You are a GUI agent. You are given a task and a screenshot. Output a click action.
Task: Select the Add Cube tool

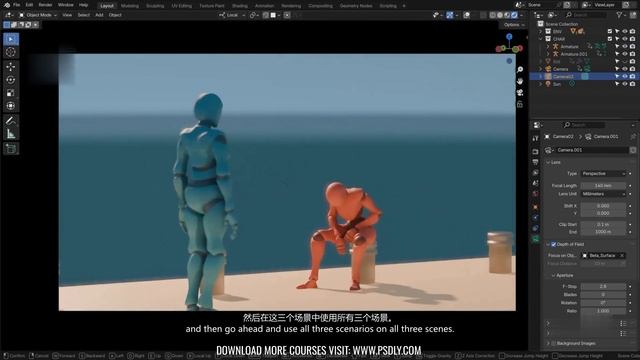click(11, 149)
